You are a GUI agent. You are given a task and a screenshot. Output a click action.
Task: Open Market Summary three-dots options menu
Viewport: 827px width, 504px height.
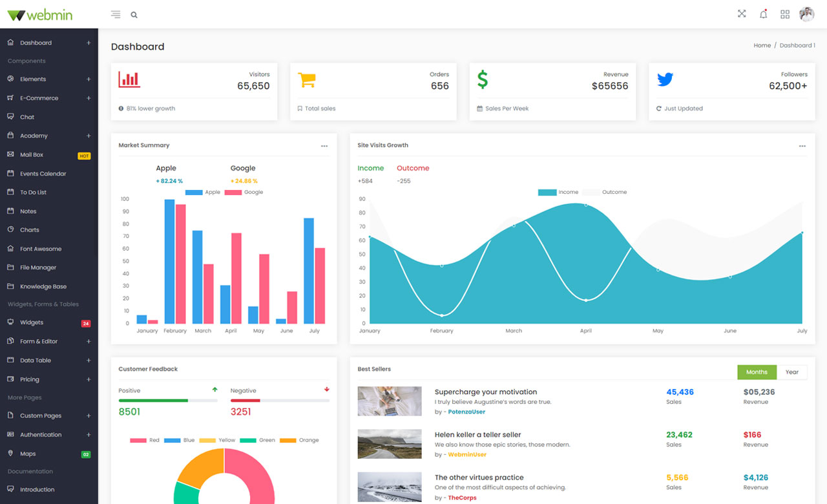[324, 146]
